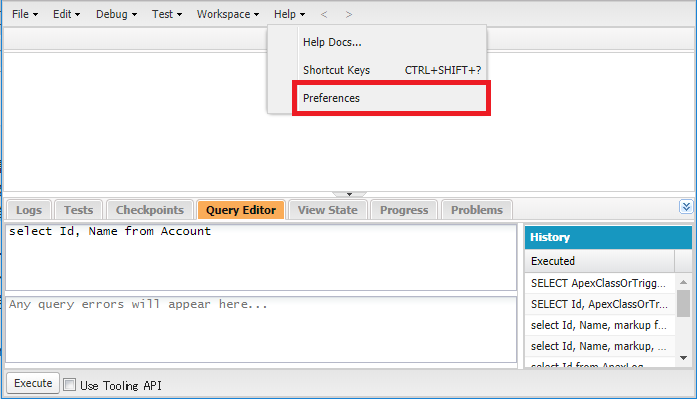Click the History panel header
The image size is (697, 399).
(608, 237)
